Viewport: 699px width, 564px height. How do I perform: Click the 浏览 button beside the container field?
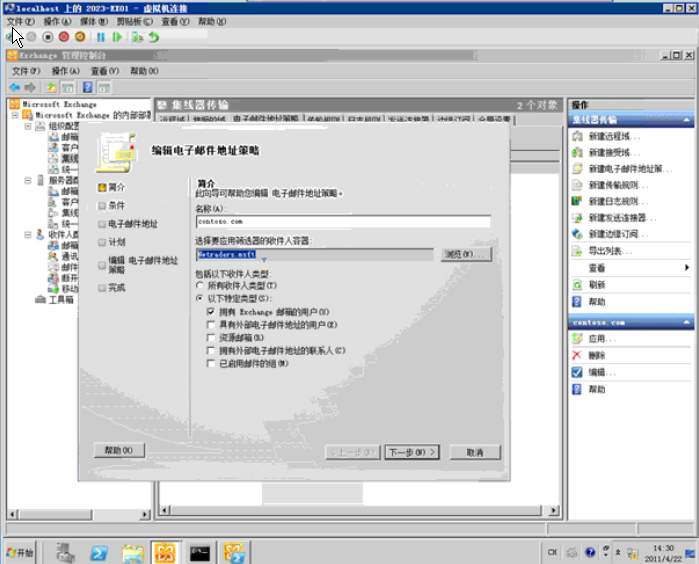pos(466,254)
